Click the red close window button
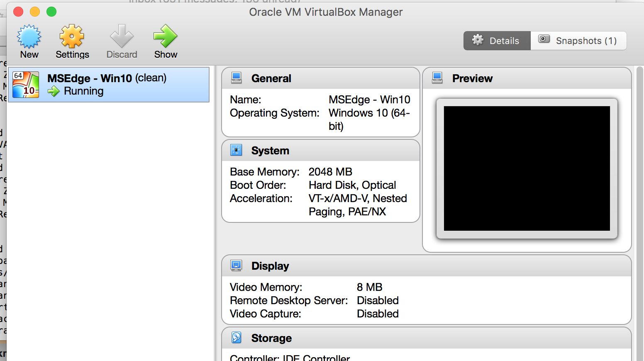The width and height of the screenshot is (644, 361). click(x=18, y=12)
